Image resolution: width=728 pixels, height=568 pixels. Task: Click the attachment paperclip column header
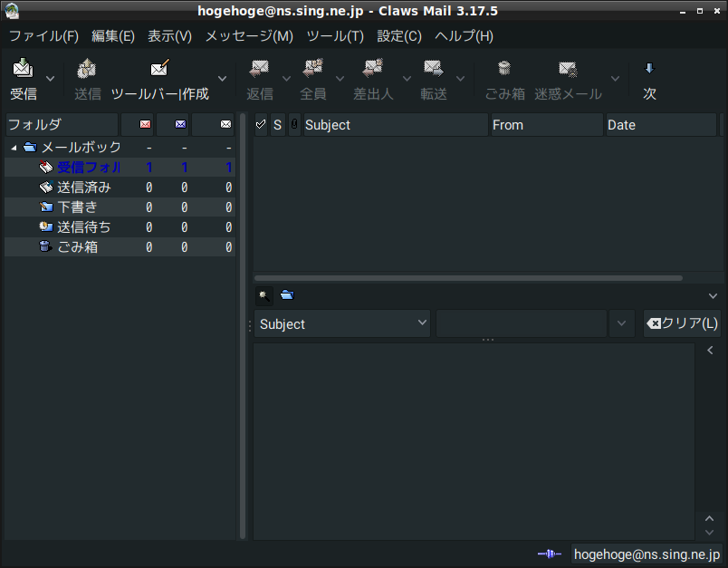click(x=294, y=124)
